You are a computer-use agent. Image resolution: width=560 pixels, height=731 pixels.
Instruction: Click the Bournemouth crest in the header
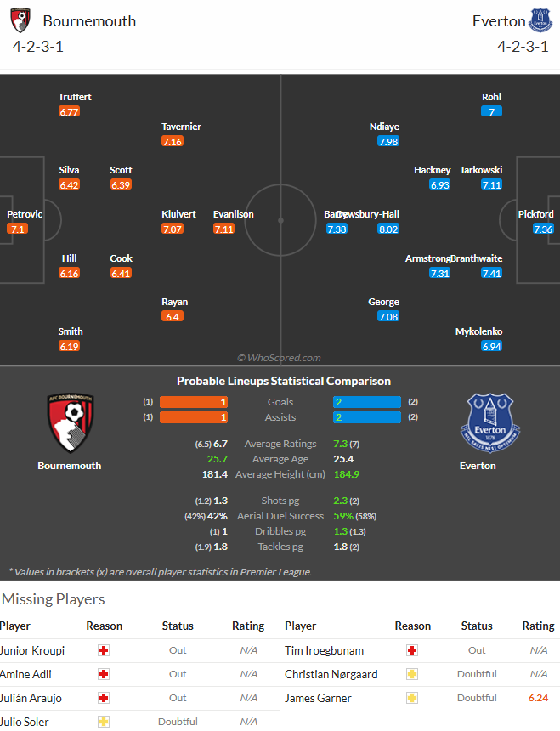coord(20,21)
